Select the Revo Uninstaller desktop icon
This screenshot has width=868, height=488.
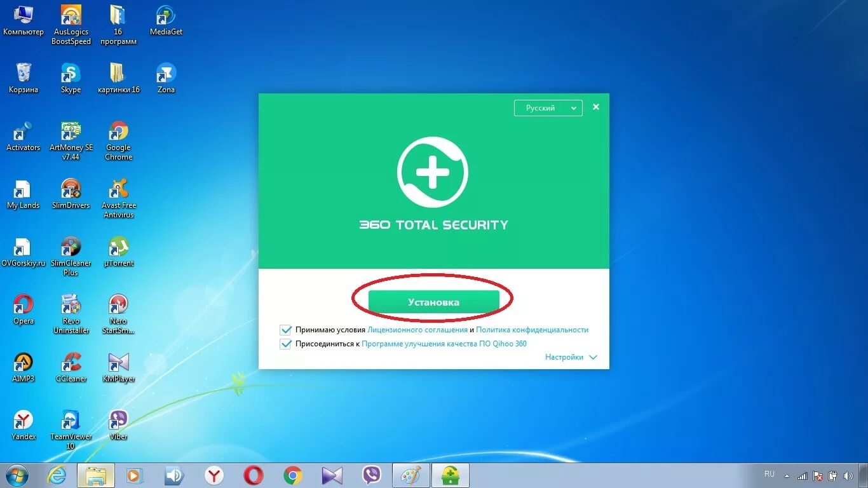point(71,315)
